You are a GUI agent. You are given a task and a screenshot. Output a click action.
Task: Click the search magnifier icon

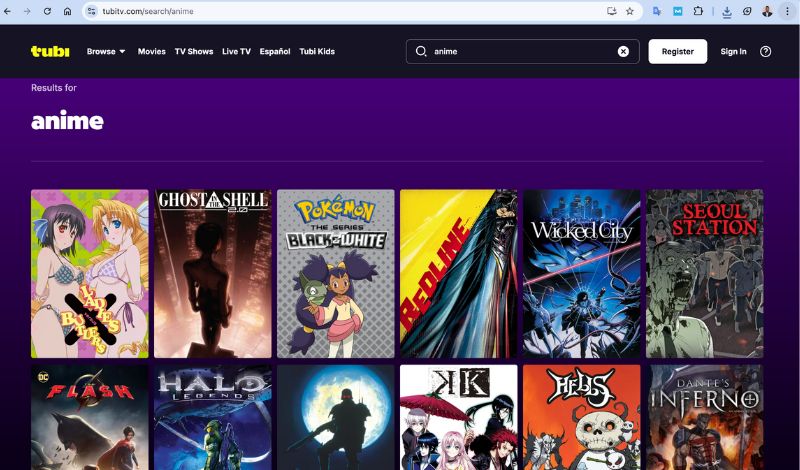point(421,51)
